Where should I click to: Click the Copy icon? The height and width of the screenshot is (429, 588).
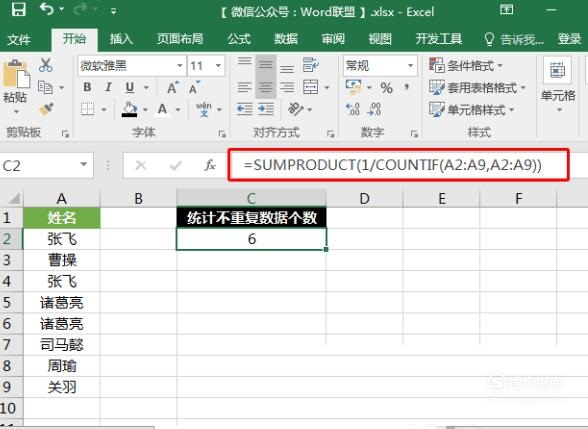pyautogui.click(x=46, y=87)
